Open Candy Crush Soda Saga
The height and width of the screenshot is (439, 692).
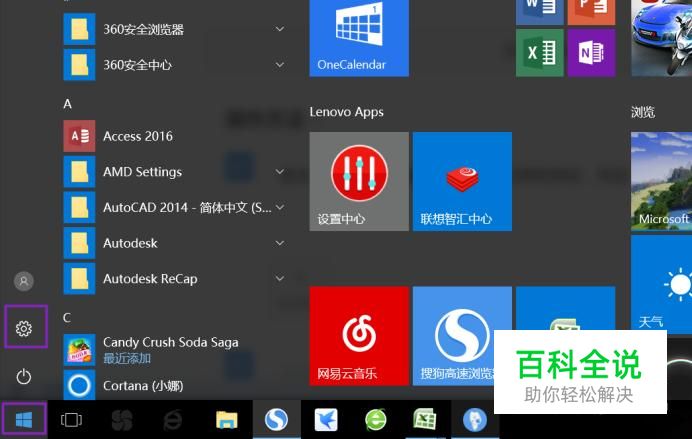177,349
